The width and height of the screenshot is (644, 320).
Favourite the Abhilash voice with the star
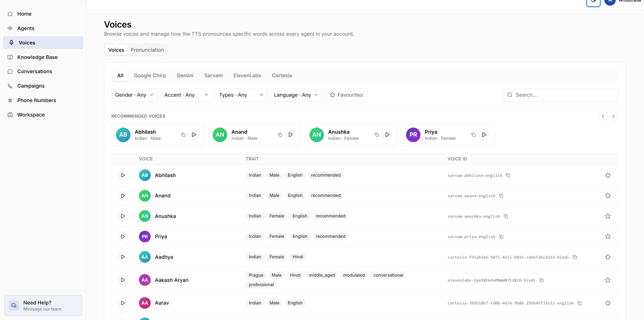coord(608,175)
